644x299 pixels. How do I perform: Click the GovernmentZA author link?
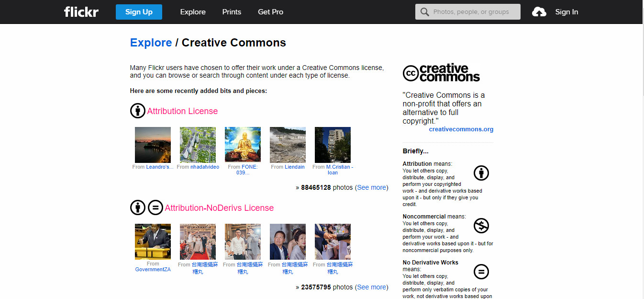pos(153,269)
